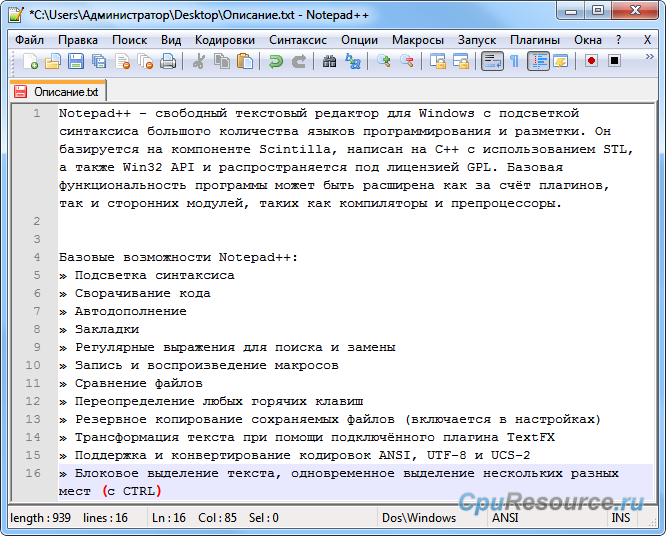This screenshot has width=666, height=536.
Task: Click Notepad++ title bar icon
Action: [x=16, y=15]
